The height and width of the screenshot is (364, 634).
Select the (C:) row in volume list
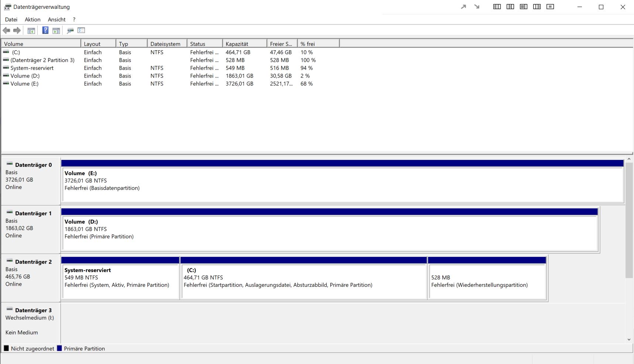tap(170, 52)
